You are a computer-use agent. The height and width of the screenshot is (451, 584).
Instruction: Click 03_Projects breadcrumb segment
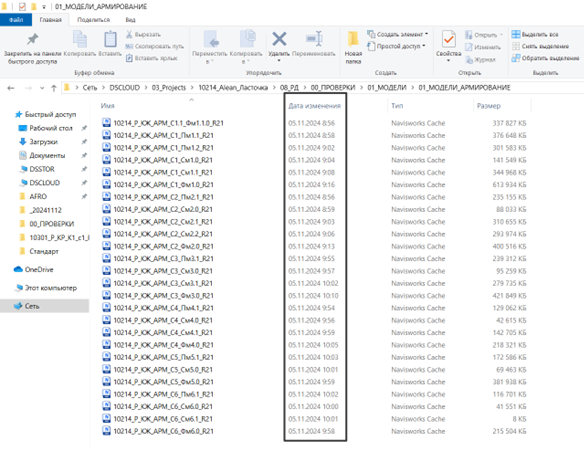point(169,88)
